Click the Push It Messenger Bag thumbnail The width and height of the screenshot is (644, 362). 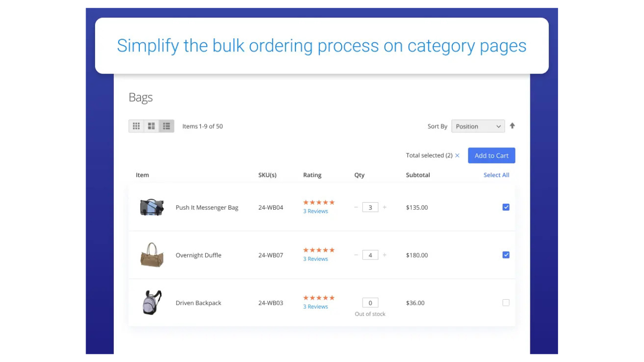pos(151,207)
